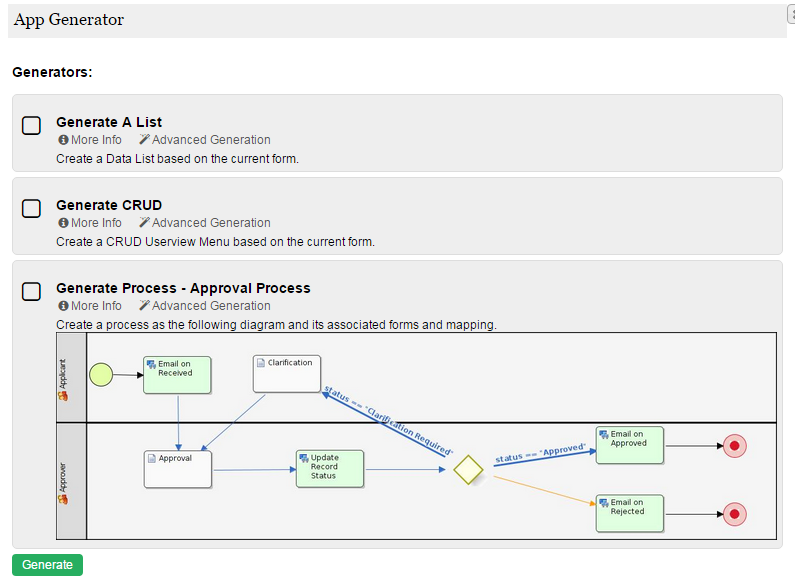Click the tool icon on Email on Rejected

coord(603,503)
